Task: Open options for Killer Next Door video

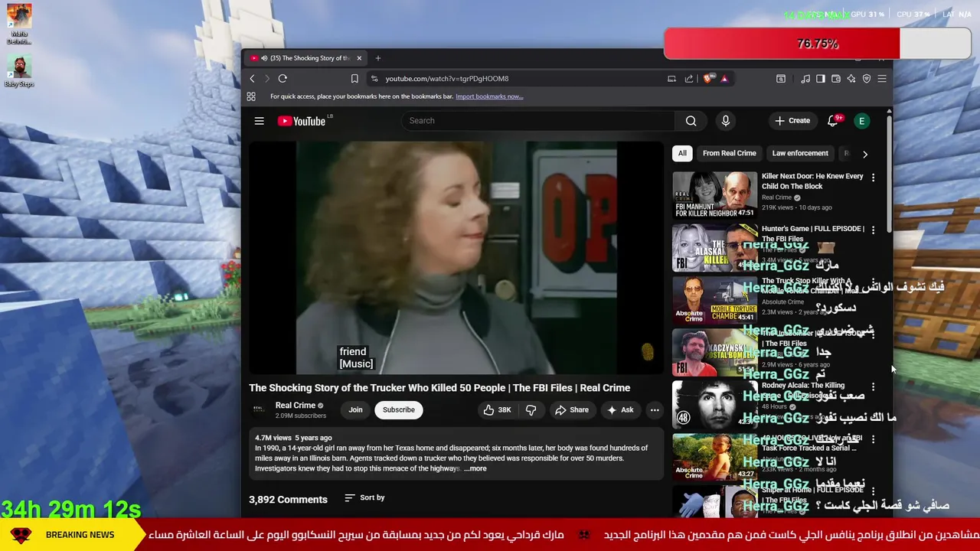Action: click(873, 178)
